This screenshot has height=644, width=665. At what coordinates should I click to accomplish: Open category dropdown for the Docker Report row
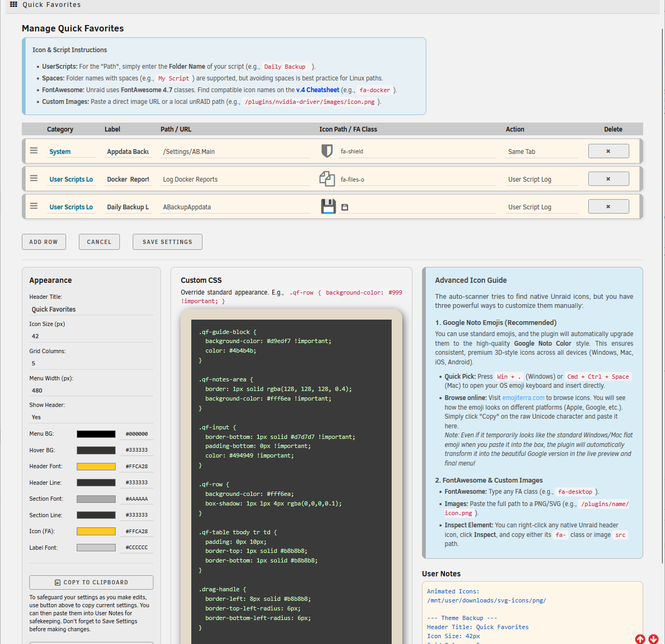pos(71,180)
